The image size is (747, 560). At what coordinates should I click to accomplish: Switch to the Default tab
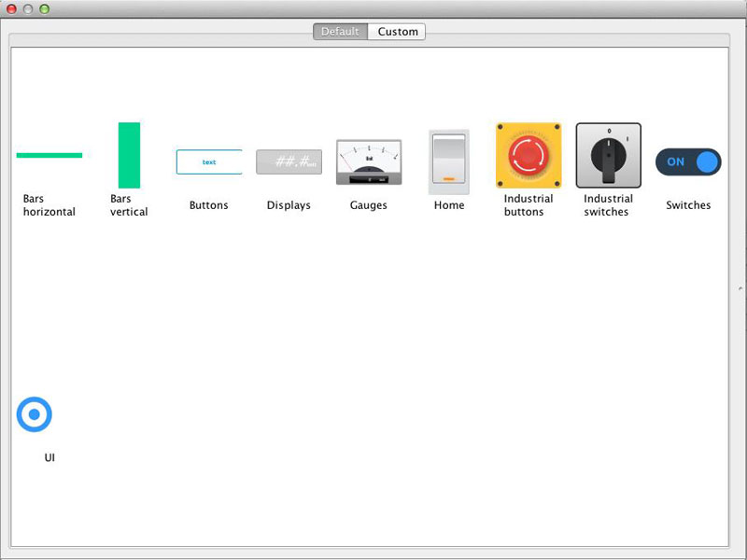pyautogui.click(x=340, y=32)
